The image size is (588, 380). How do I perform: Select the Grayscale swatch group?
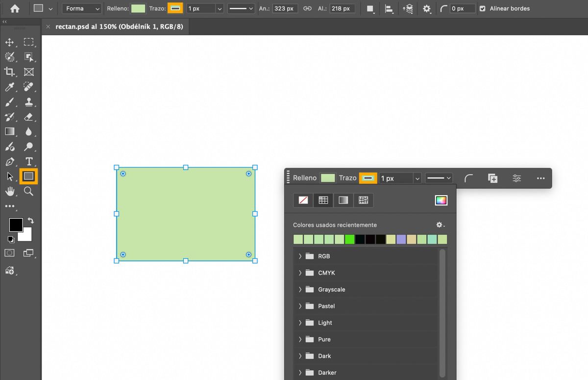pyautogui.click(x=331, y=289)
